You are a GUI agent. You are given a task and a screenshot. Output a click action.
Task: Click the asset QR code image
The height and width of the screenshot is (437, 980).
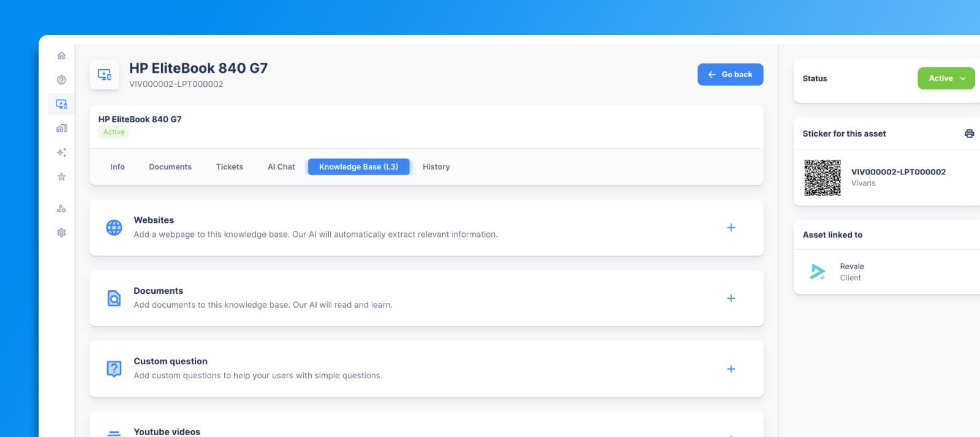coord(822,177)
